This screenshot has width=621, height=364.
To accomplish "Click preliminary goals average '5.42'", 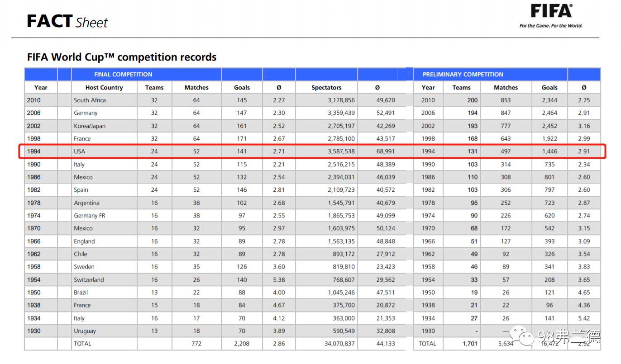I will [584, 318].
